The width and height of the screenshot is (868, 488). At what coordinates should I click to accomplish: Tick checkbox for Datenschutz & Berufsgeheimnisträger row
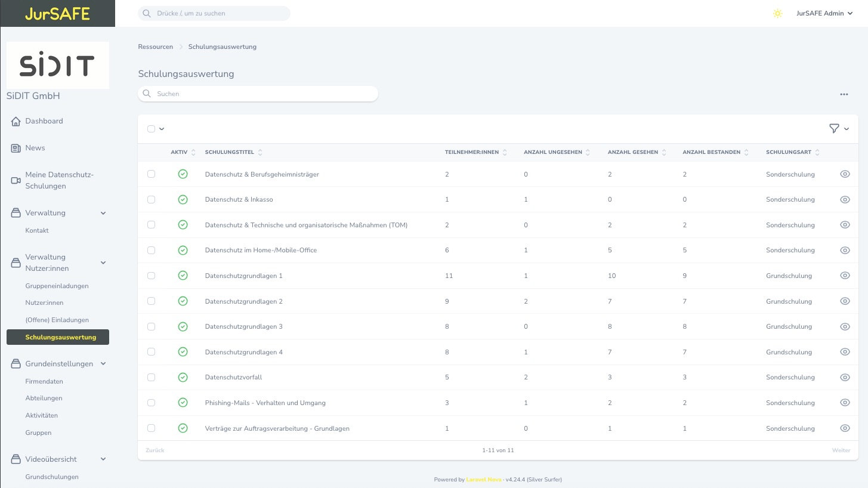151,174
